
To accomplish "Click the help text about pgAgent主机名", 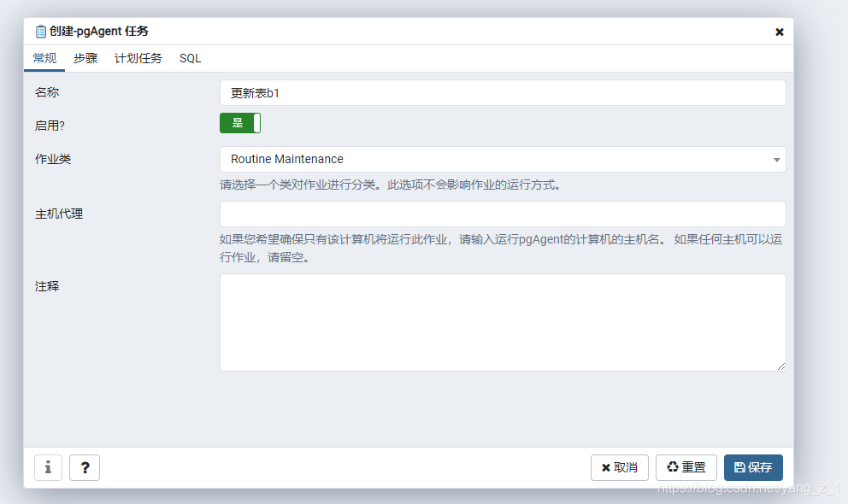I will coord(501,249).
